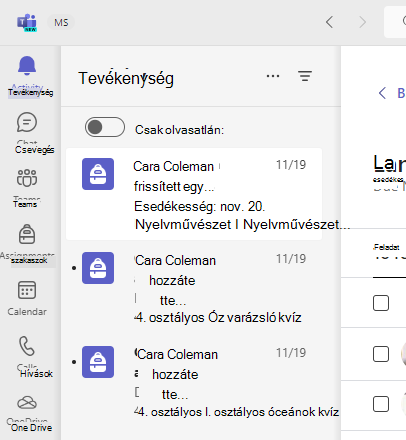This screenshot has height=440, width=406.
Task: Open the One Drive cloud icon
Action: click(27, 403)
